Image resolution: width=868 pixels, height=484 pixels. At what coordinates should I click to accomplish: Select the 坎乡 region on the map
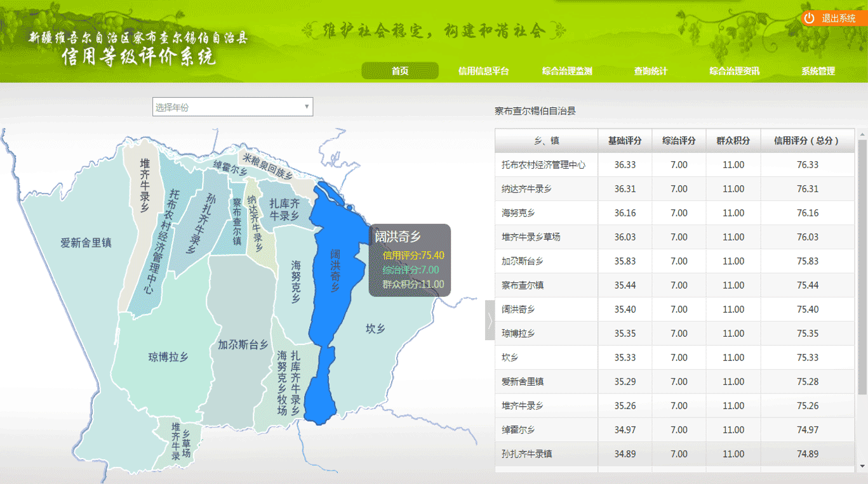(375, 329)
